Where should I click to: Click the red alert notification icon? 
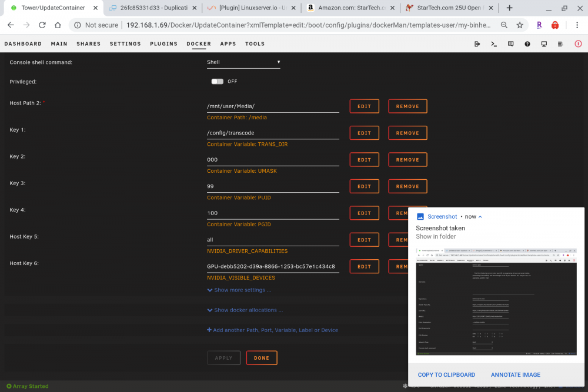click(x=578, y=44)
